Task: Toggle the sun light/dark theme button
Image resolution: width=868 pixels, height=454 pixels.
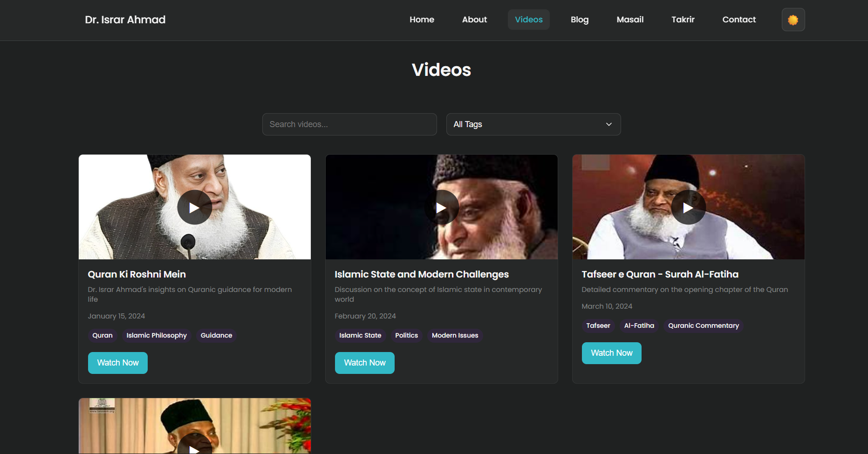Action: [x=793, y=20]
